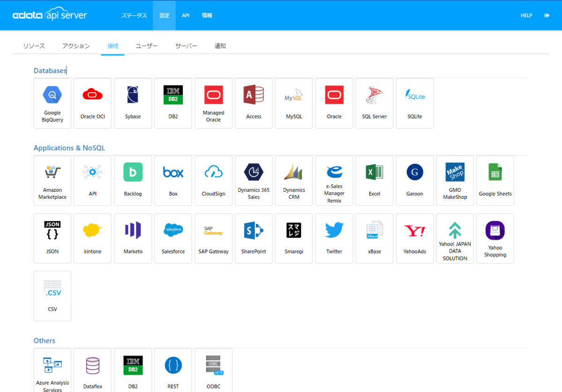Open the MySQL connection tile
The height and width of the screenshot is (392, 562).
[x=294, y=103]
